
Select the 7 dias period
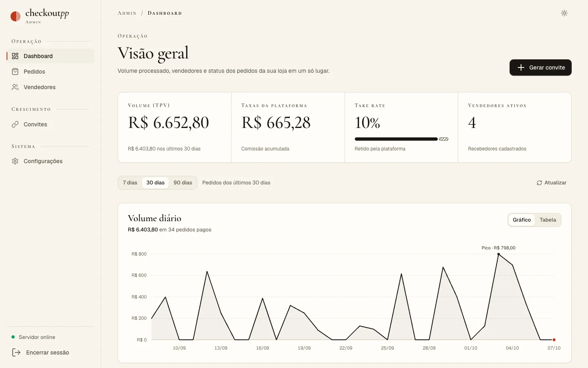tap(130, 183)
